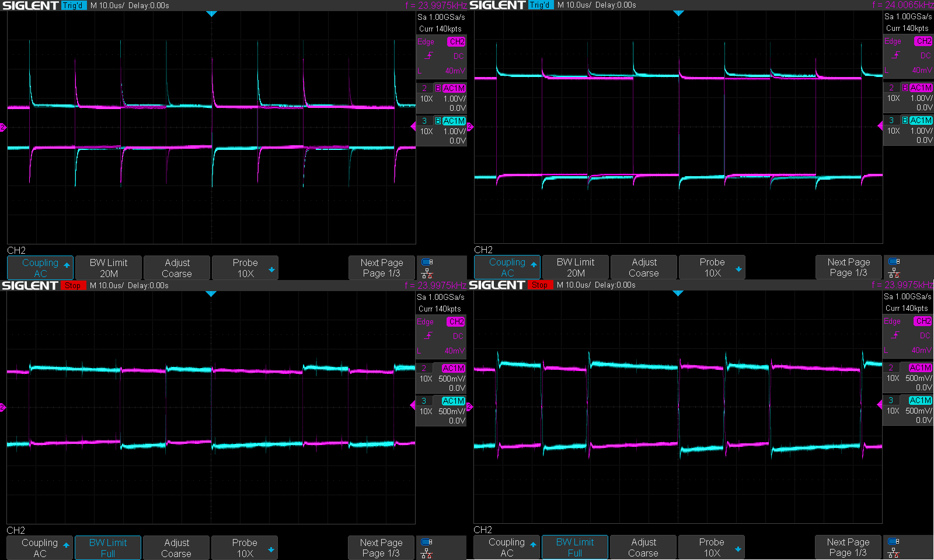Click the Trig'd status badge in the 24.0065kHz capture
934x560 pixels.
click(x=541, y=5)
